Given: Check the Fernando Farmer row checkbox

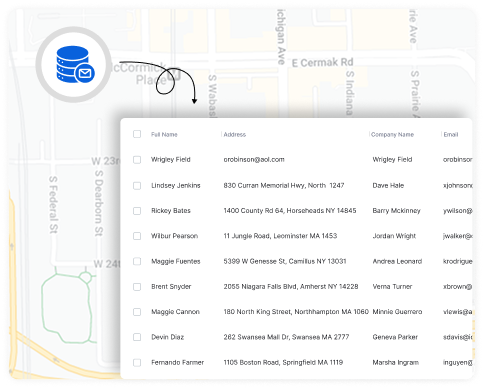Looking at the screenshot, I should pos(137,362).
